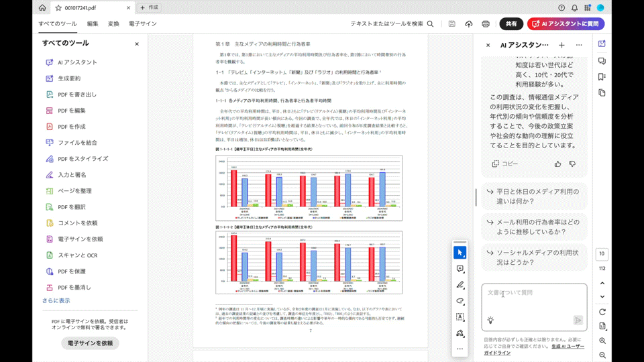Toggle thumbs up on AI response
644x362 pixels.
coord(557,164)
